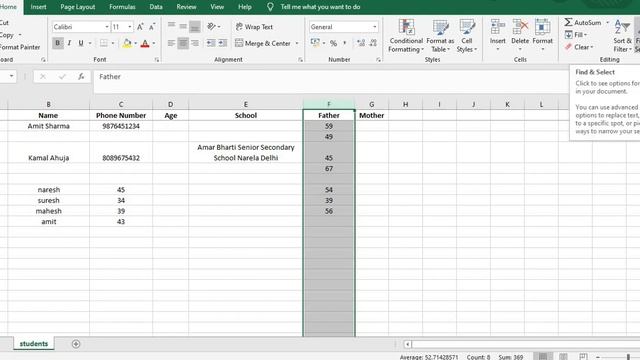Apply comma style
Screen dimensions: 640x360
[x=345, y=43]
